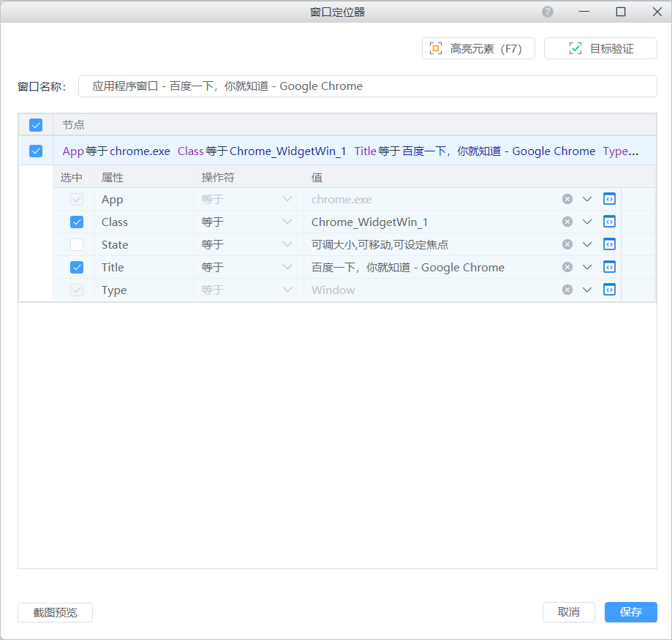Uncheck the Title attribute checkbox
This screenshot has width=672, height=640.
pyautogui.click(x=77, y=268)
